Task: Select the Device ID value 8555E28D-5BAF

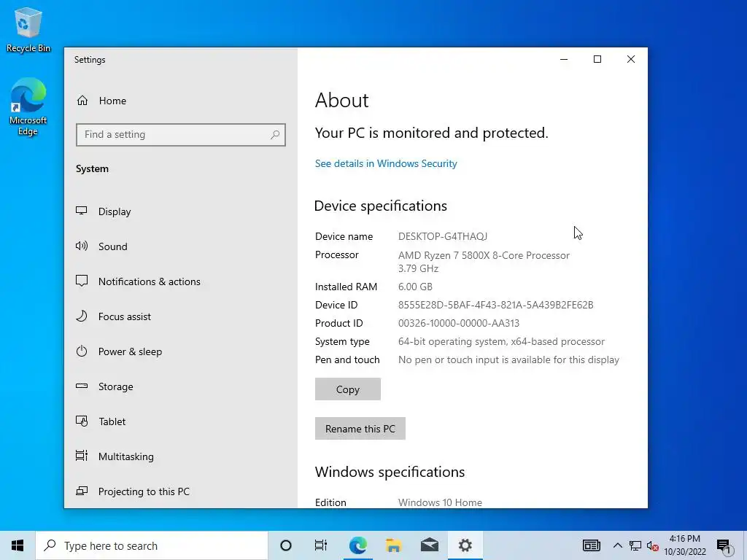Action: [495, 305]
